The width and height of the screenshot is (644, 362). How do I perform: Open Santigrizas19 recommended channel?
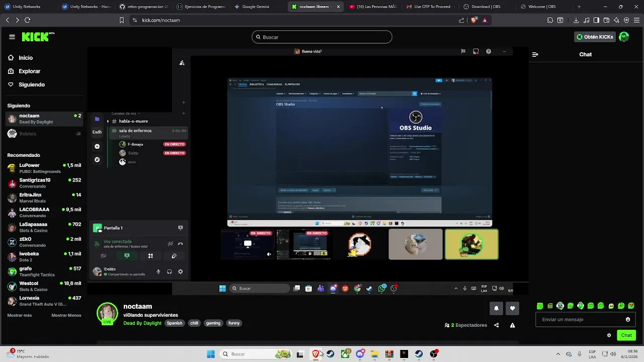(x=44, y=183)
